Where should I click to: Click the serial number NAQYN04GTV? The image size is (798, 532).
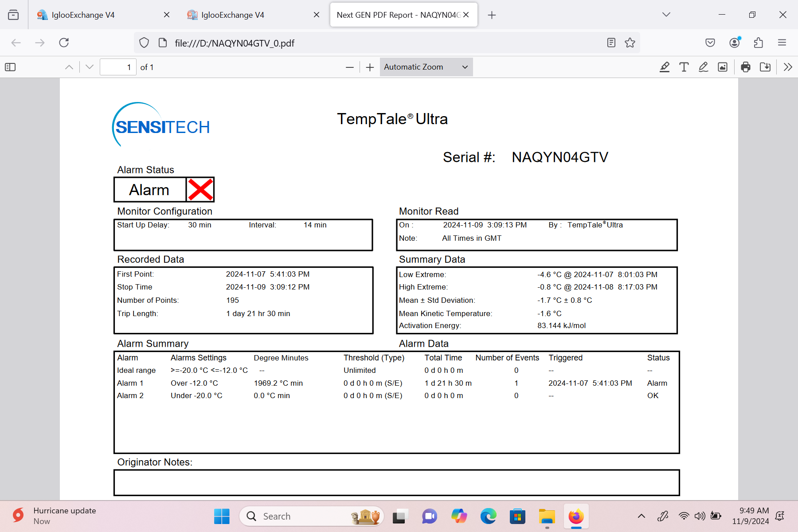[x=560, y=157]
